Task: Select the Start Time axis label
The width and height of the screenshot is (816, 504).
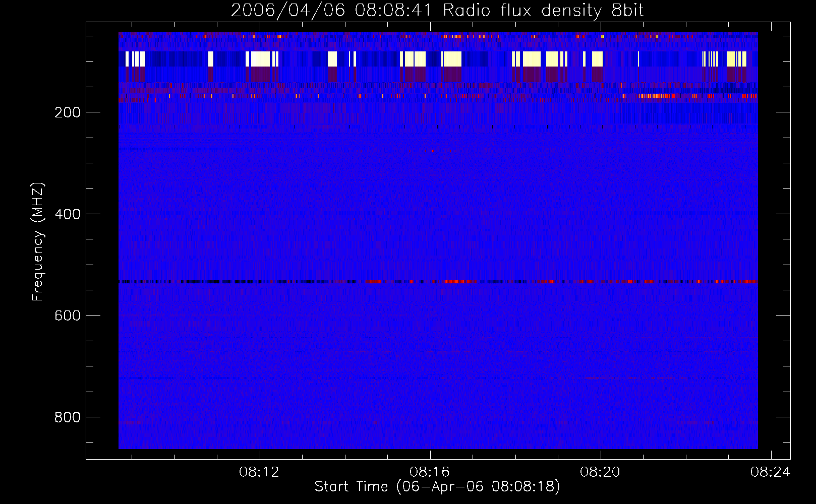Action: 437,487
